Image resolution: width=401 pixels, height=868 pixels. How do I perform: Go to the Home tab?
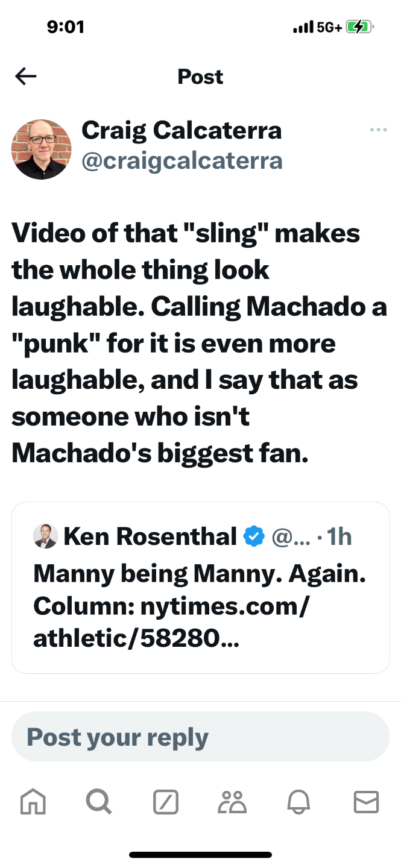[x=33, y=802]
